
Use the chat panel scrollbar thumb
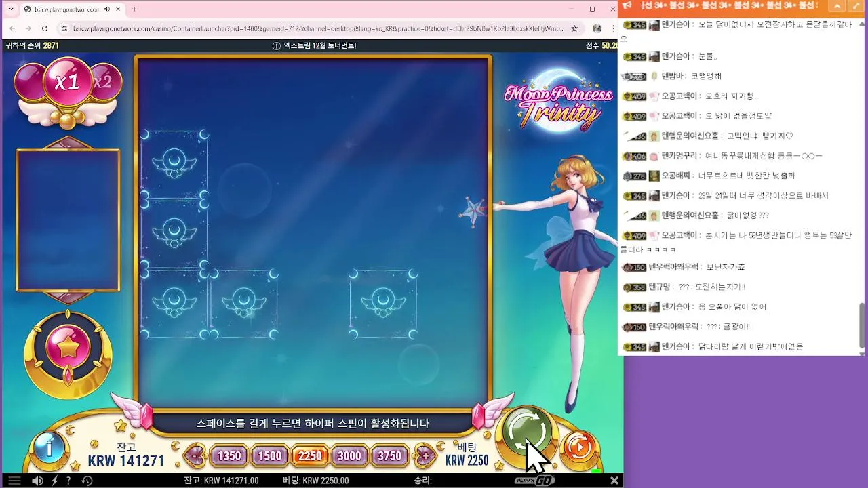pos(862,324)
